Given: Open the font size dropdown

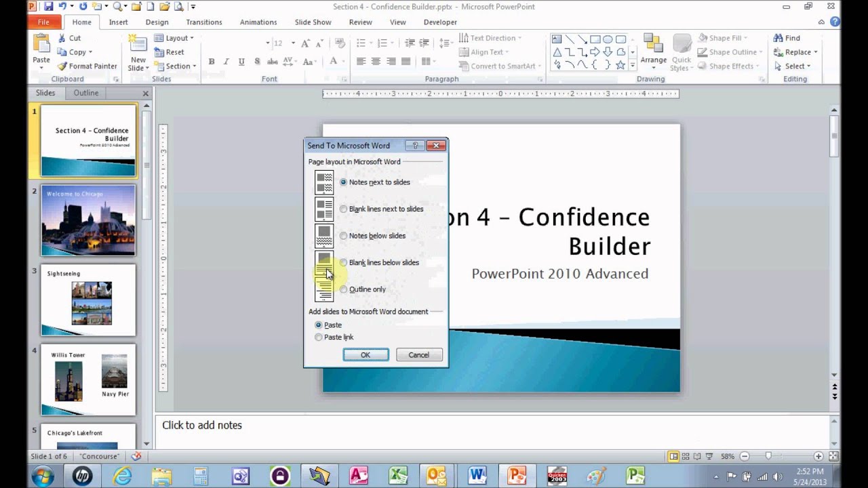Looking at the screenshot, I should [x=293, y=43].
